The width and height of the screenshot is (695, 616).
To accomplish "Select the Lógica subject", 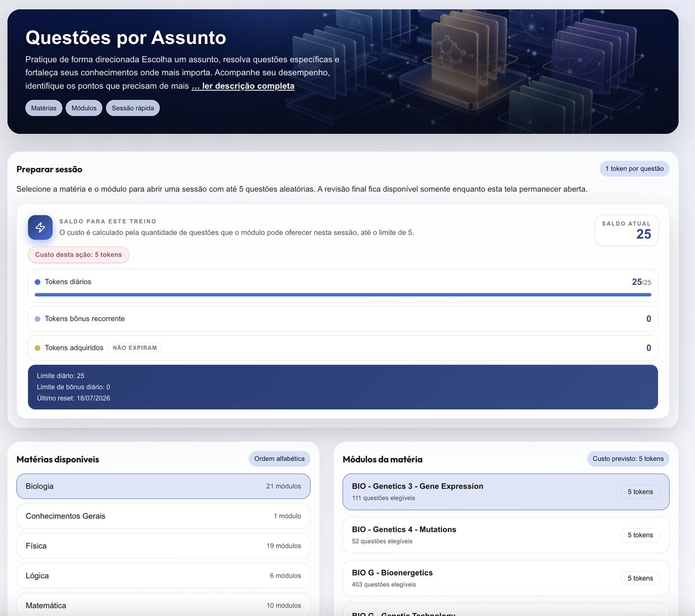I will 163,576.
